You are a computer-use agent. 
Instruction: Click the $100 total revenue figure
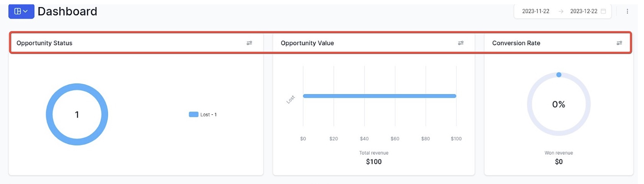[x=374, y=162]
